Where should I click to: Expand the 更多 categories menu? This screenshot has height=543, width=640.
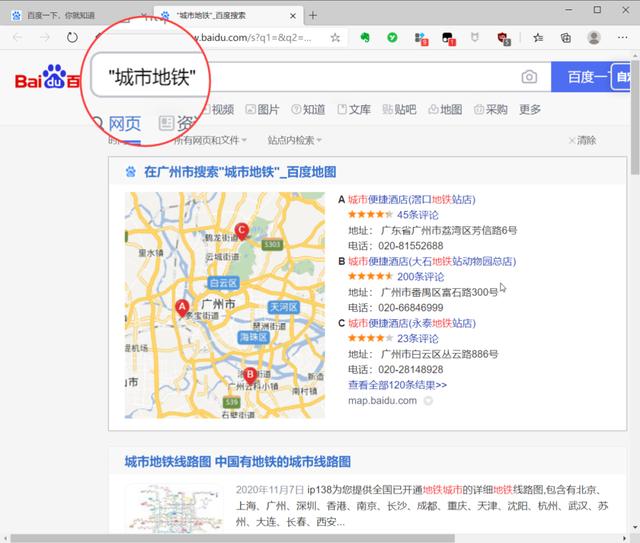click(530, 109)
